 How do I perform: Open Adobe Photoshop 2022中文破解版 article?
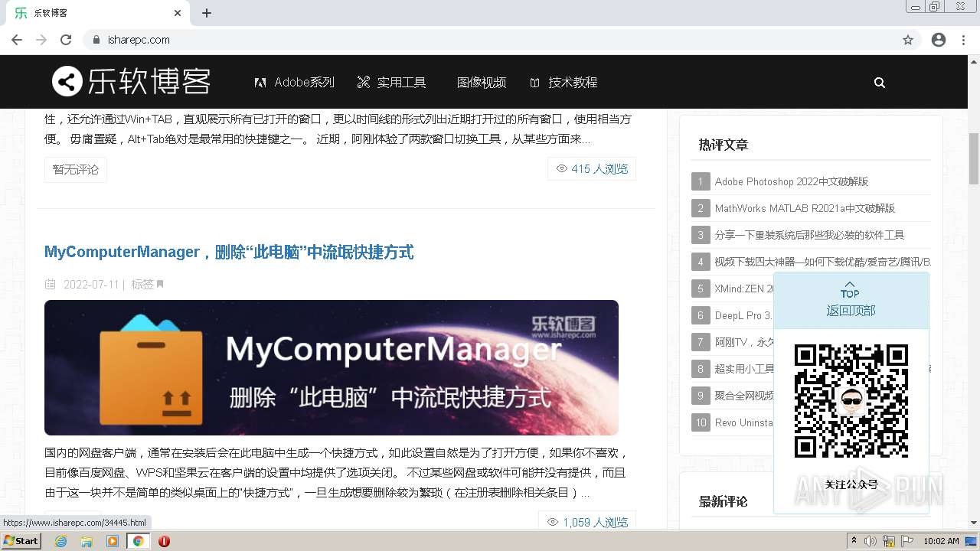pos(792,181)
